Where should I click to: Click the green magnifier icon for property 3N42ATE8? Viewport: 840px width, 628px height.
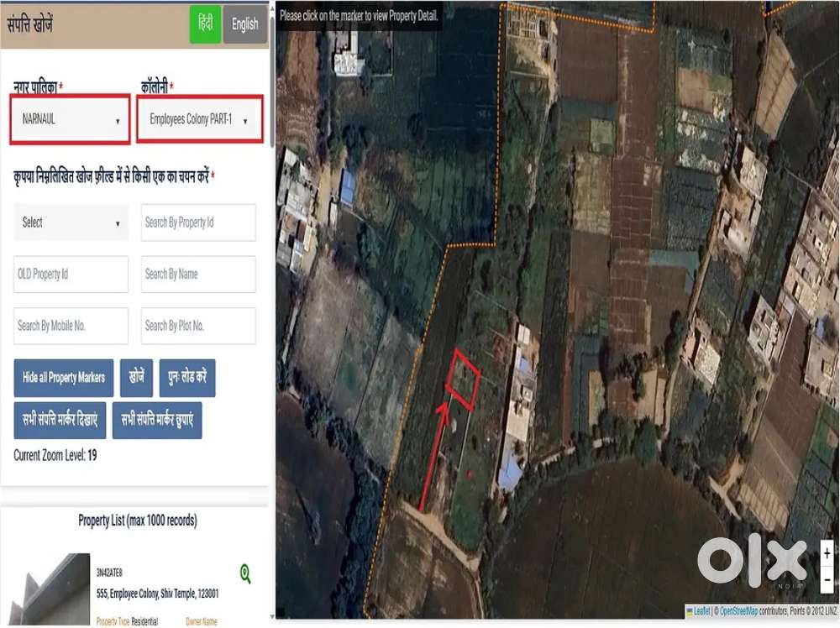click(245, 574)
